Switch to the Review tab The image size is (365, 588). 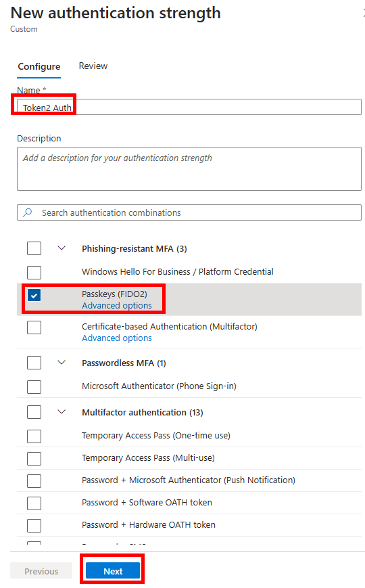tap(93, 66)
